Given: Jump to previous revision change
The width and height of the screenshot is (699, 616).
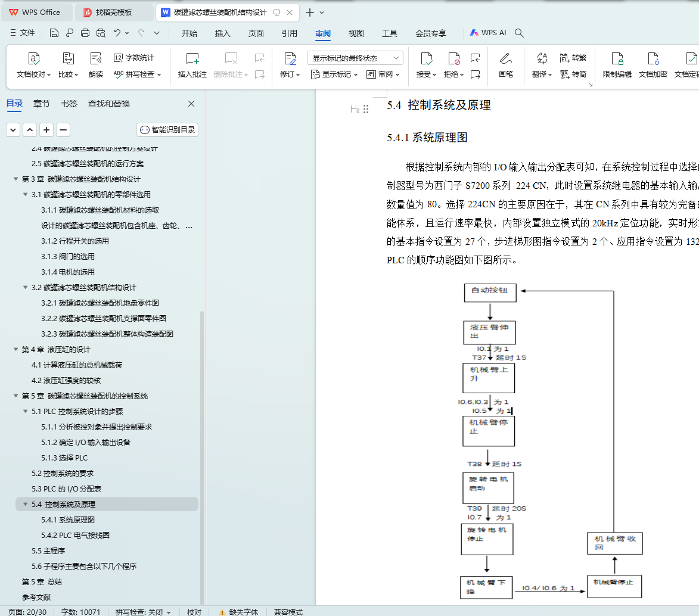Looking at the screenshot, I should [x=476, y=58].
